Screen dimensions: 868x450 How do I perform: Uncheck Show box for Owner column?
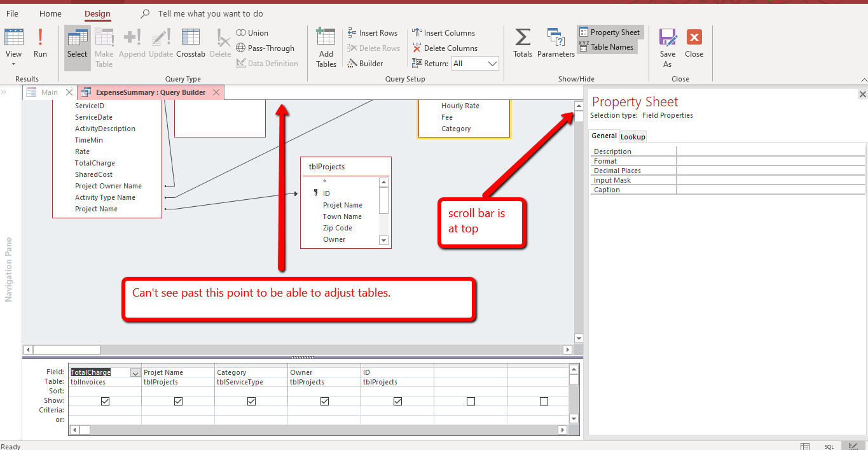click(325, 401)
